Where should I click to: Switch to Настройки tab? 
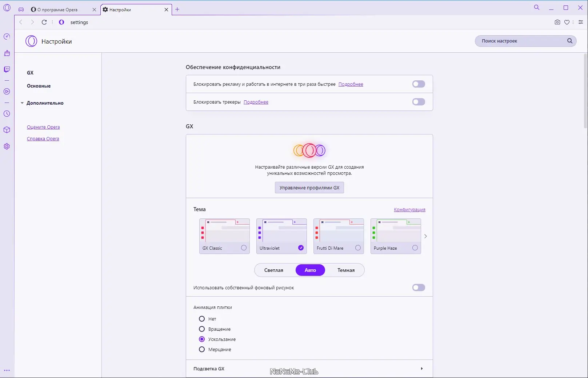(x=136, y=10)
